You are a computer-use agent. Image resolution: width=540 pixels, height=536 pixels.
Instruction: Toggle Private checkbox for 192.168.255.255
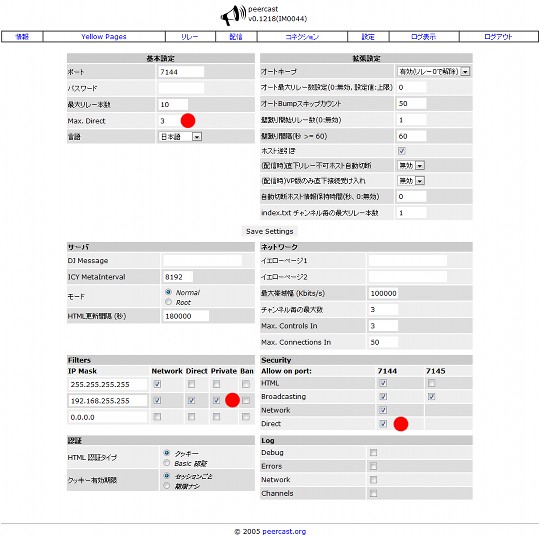pos(216,400)
